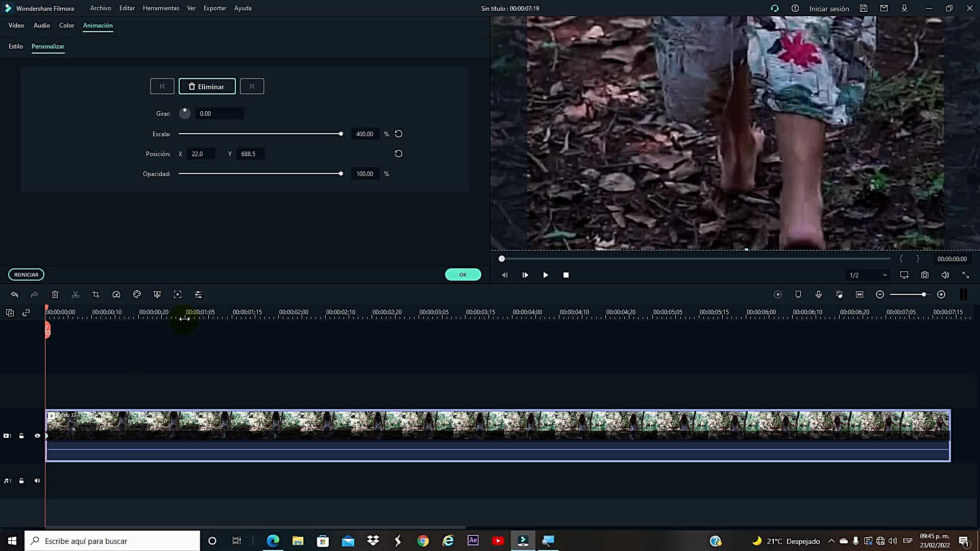Open the Exportar menu
The image size is (980, 551).
click(x=214, y=8)
